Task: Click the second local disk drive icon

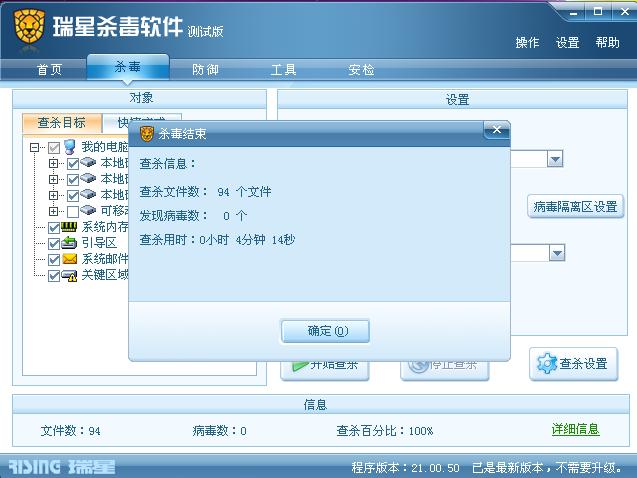Action: (88, 178)
